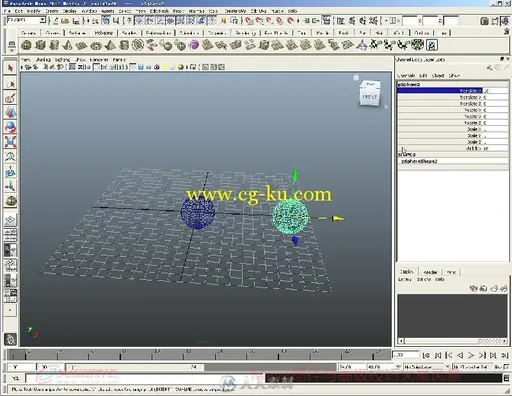The image size is (512, 396).
Task: Open the menu set dropdown
Action: point(26,20)
